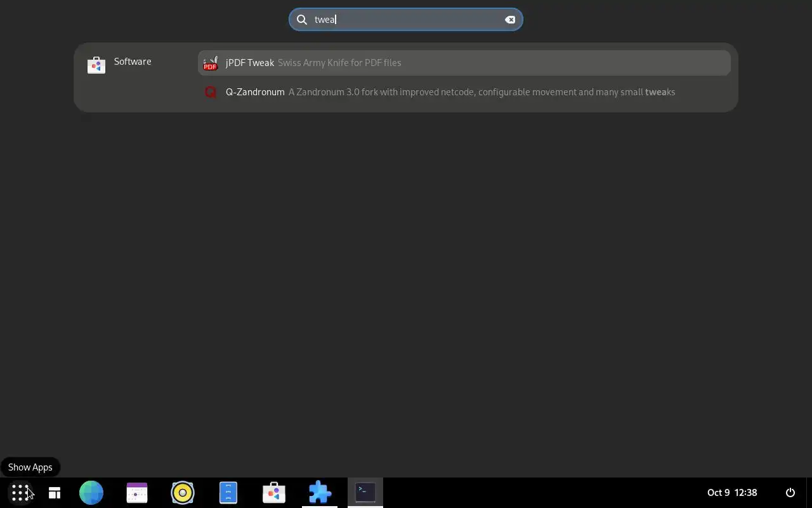Click the jPDF Tweak PDF icon
The image size is (812, 508).
pos(211,63)
